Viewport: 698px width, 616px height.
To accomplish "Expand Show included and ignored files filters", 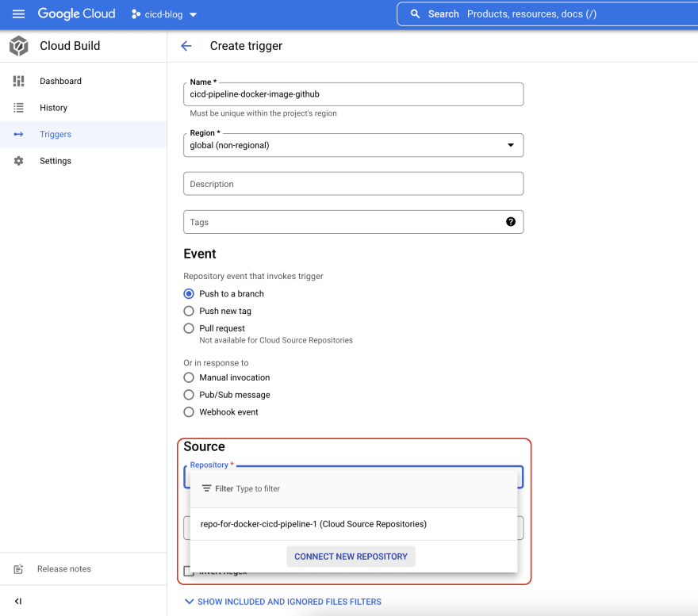I will [x=283, y=602].
